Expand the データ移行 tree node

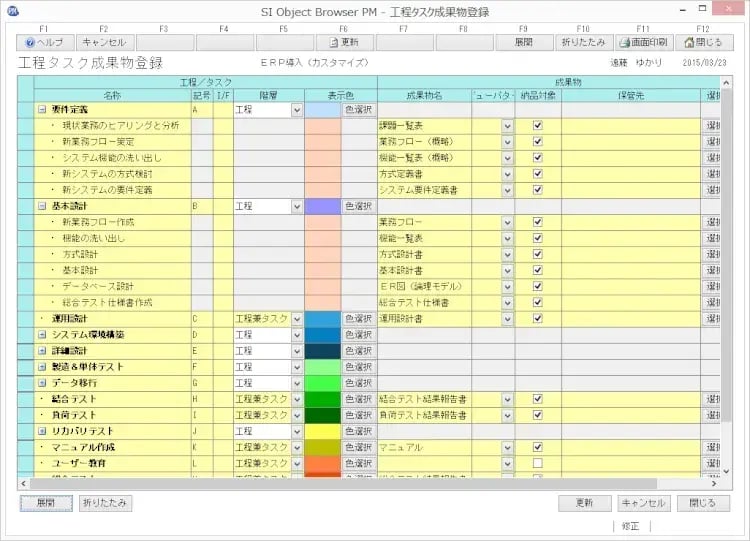pos(42,382)
